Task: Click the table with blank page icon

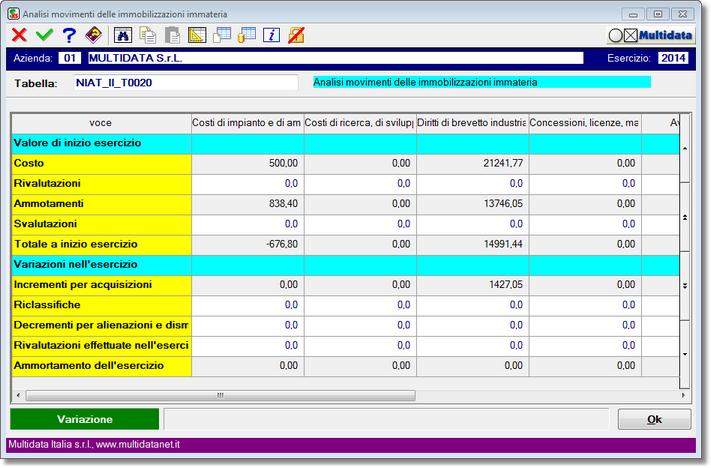Action: (222, 35)
